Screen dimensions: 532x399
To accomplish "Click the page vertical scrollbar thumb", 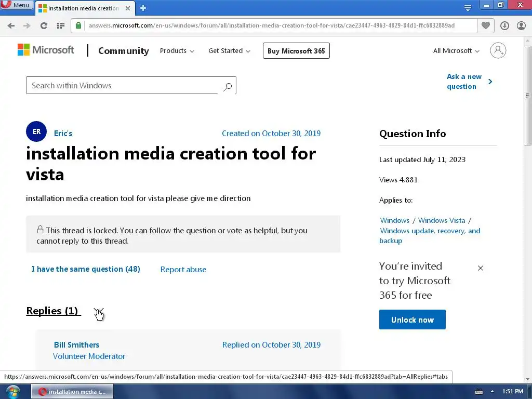I will tap(527, 95).
